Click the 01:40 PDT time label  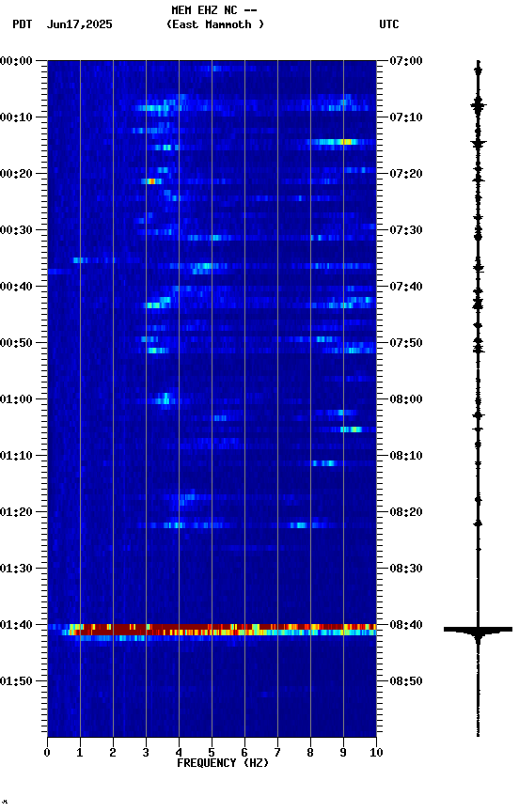coord(16,625)
